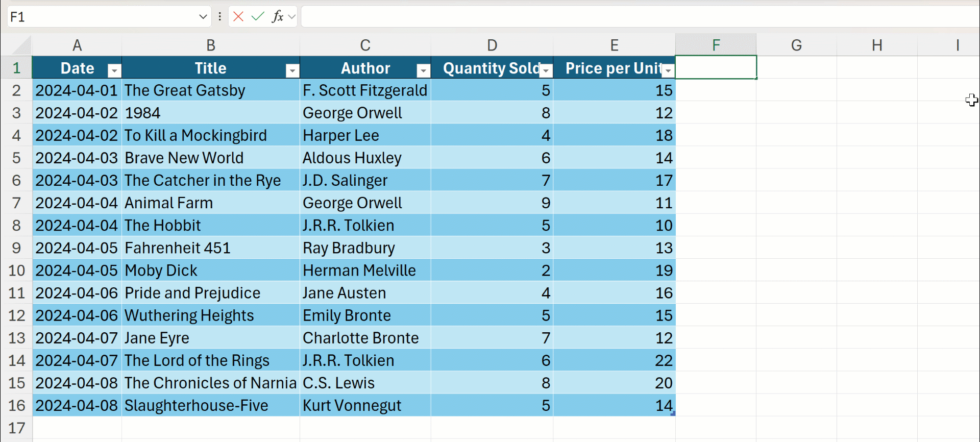Select column G header

(x=796, y=45)
